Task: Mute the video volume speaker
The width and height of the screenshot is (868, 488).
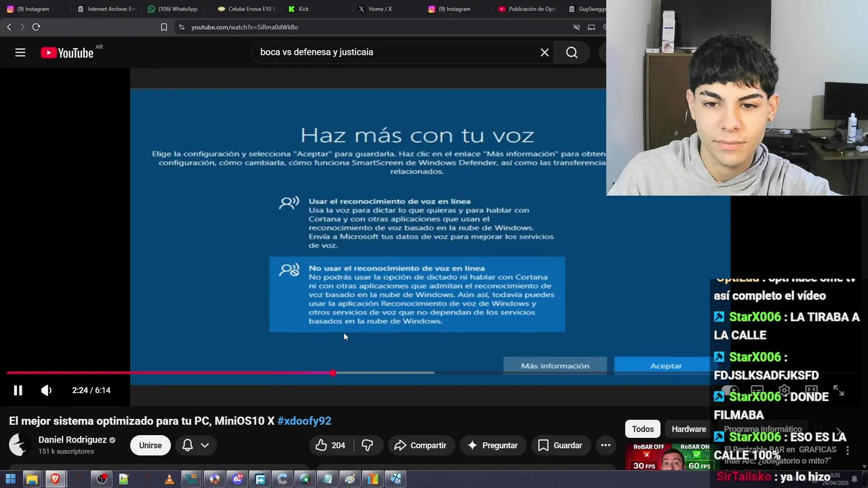Action: coord(46,390)
